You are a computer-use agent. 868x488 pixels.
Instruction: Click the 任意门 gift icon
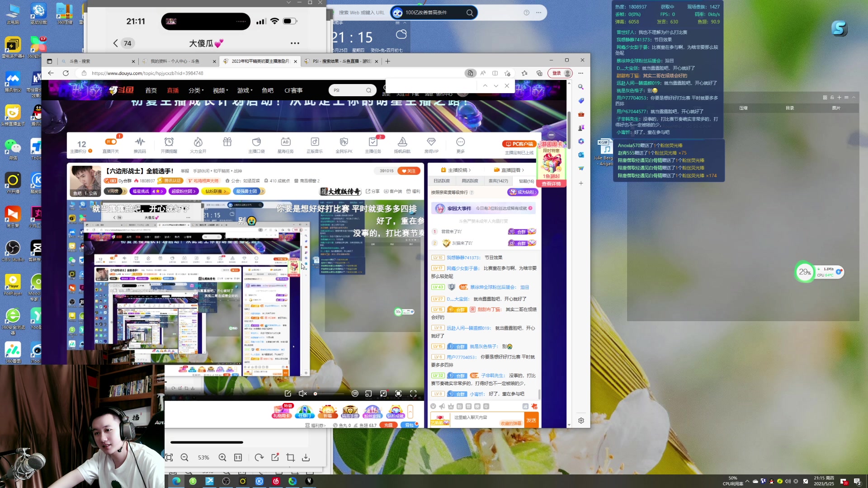tap(304, 411)
